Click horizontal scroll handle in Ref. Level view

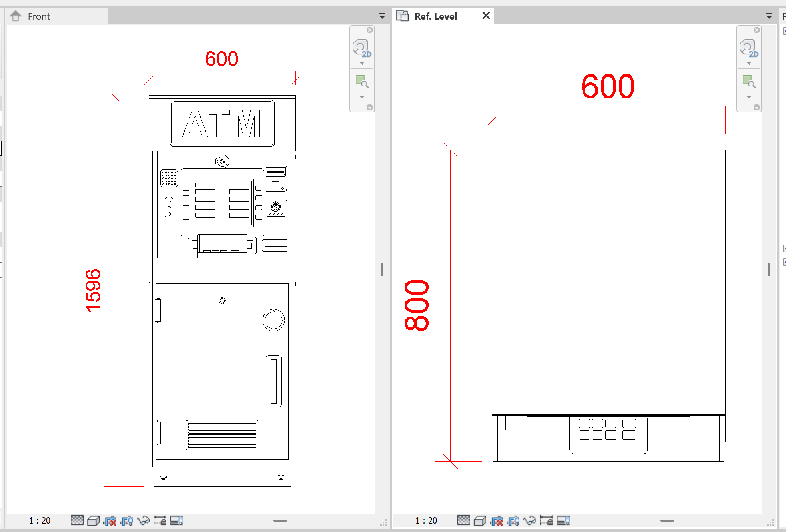(667, 520)
